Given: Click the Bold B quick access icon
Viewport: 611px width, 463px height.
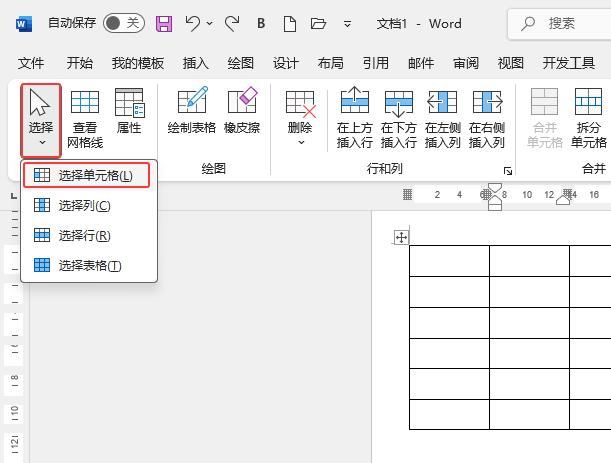Looking at the screenshot, I should click(261, 23).
